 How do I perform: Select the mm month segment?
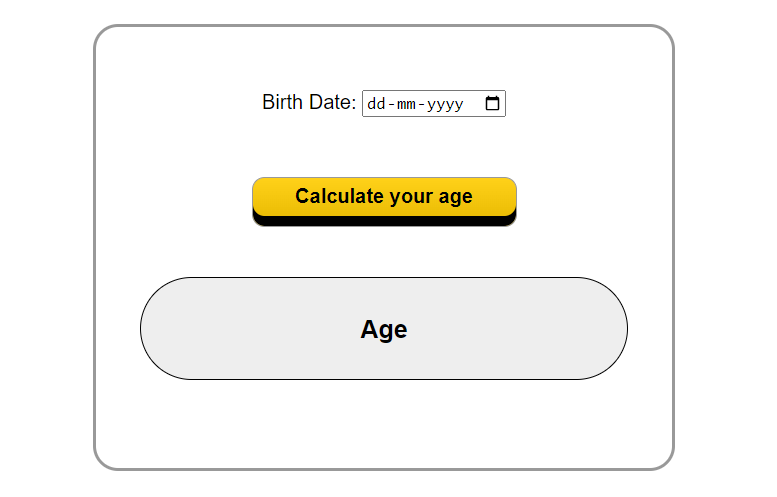(406, 104)
